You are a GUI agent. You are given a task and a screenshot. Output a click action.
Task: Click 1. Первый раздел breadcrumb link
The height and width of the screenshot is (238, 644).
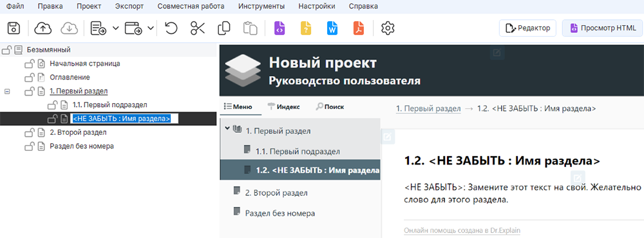428,108
